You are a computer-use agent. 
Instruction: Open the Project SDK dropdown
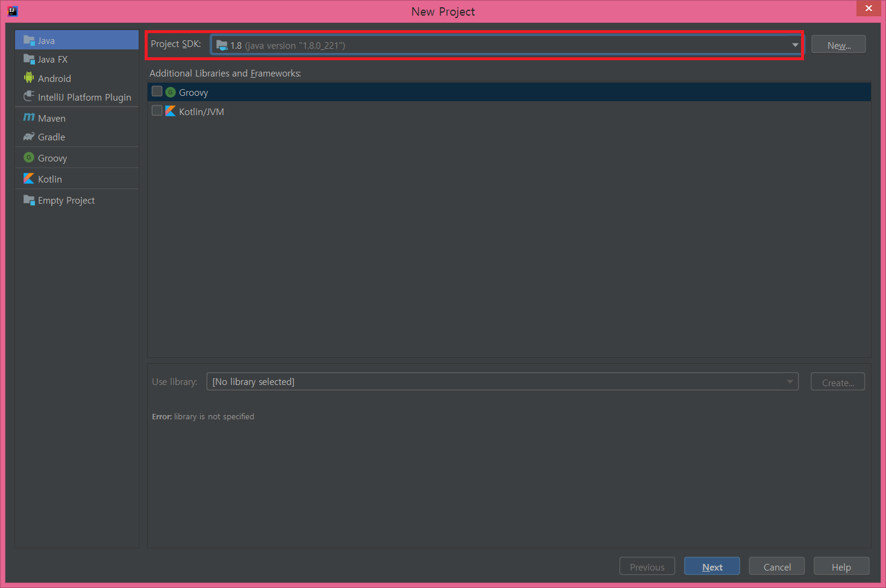(506, 45)
